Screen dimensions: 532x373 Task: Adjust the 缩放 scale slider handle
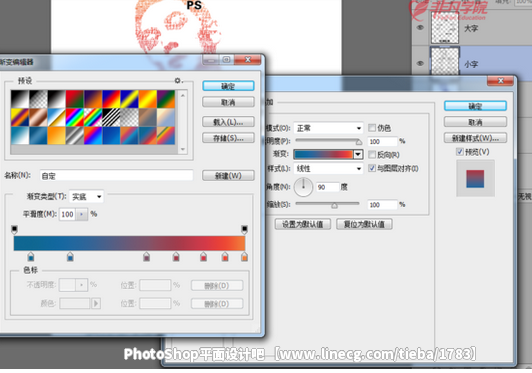(x=334, y=205)
